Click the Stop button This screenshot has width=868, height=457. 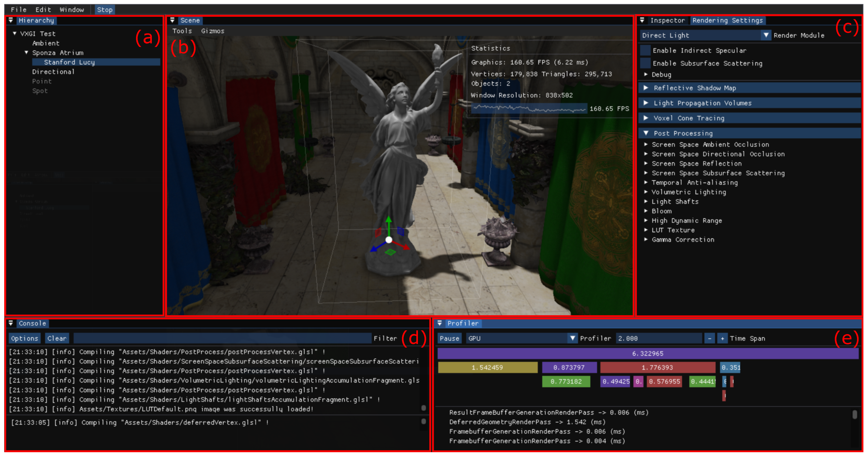point(105,9)
